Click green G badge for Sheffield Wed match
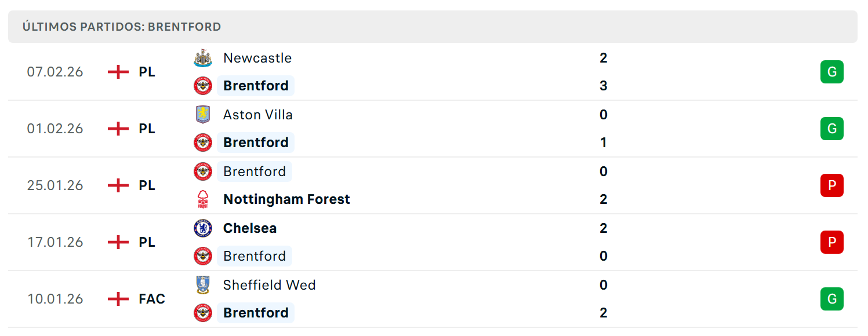The width and height of the screenshot is (868, 336). (832, 299)
